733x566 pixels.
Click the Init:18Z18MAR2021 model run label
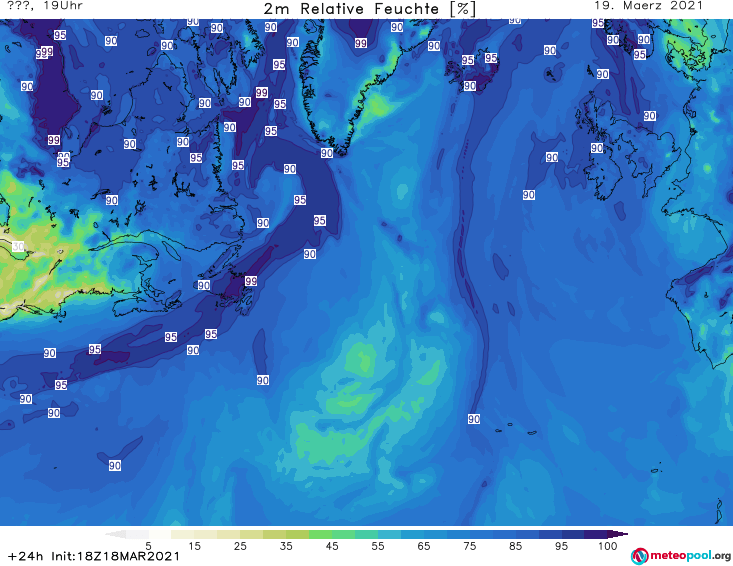click(115, 556)
